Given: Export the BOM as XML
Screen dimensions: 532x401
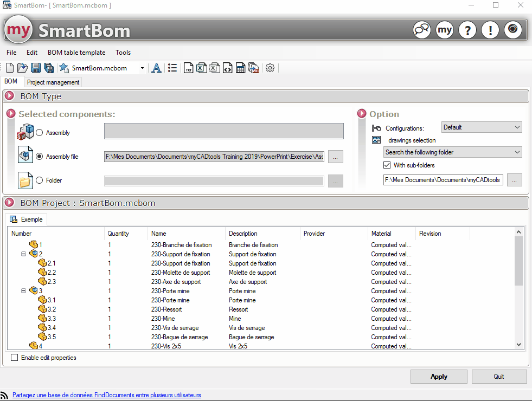Looking at the screenshot, I should 227,68.
